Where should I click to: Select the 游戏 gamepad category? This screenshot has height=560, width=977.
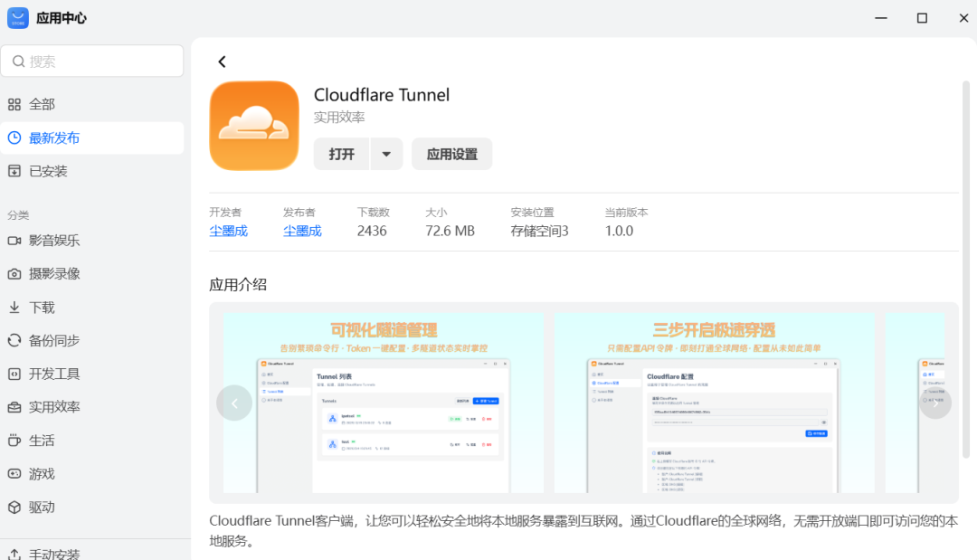point(42,474)
